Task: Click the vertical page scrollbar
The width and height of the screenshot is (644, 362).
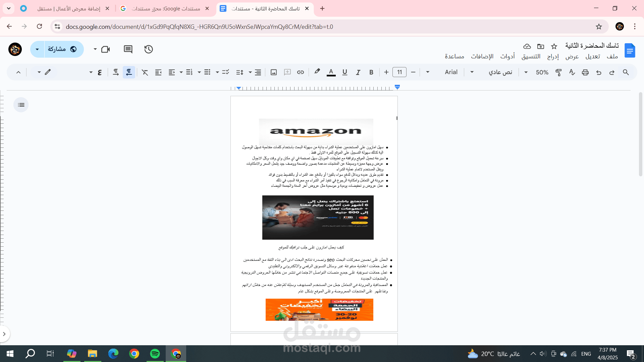Action: pos(641,134)
